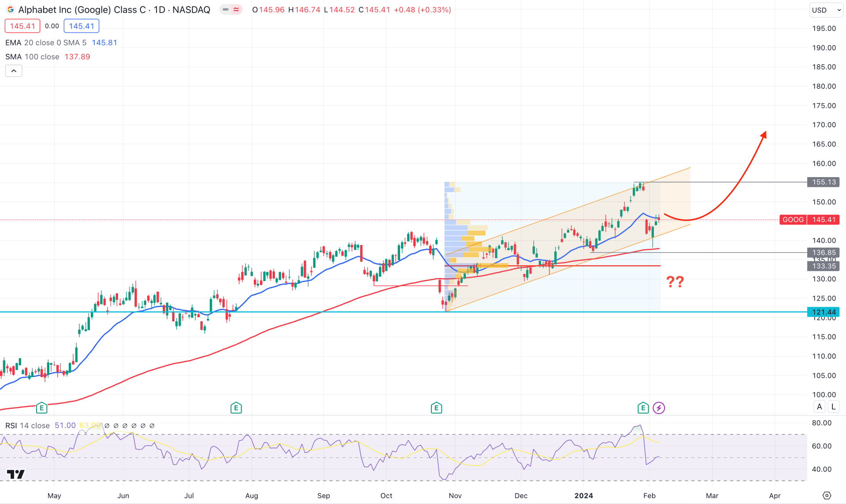Click the earnings marker near February
This screenshot has height=504, width=846.
[643, 408]
